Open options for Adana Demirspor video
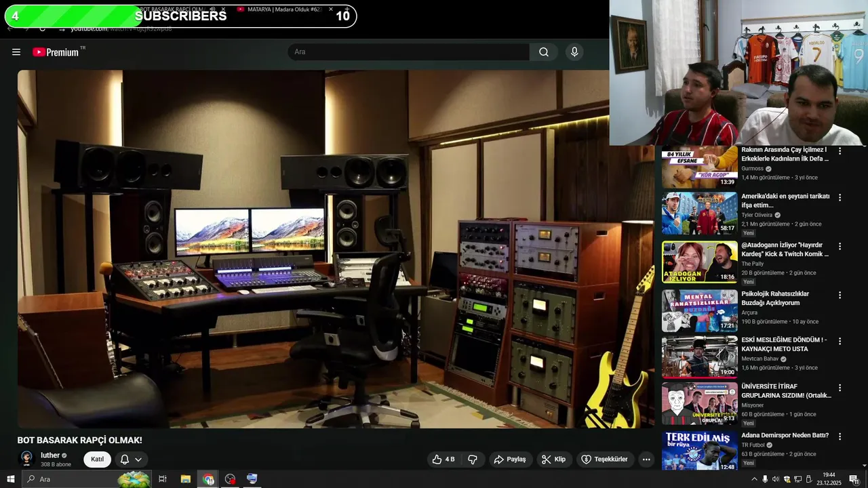The image size is (868, 488). point(840,437)
